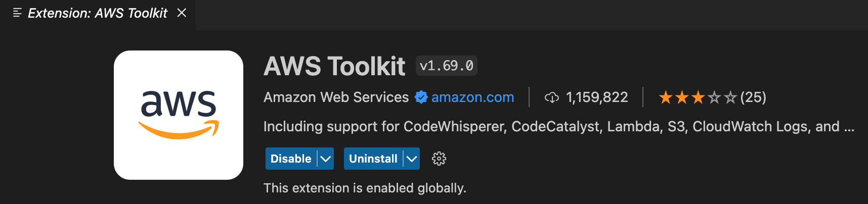
Task: Disable the AWS Toolkit extension
Action: (291, 159)
